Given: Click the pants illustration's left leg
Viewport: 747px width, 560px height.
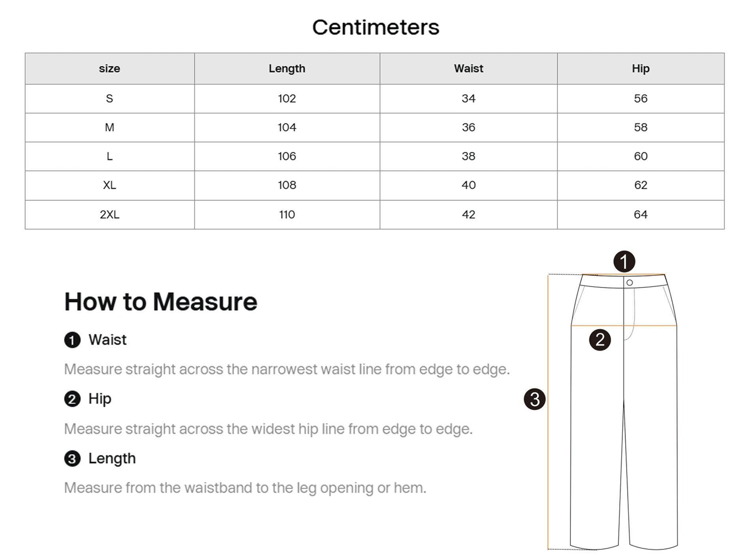Looking at the screenshot, I should point(595,454).
